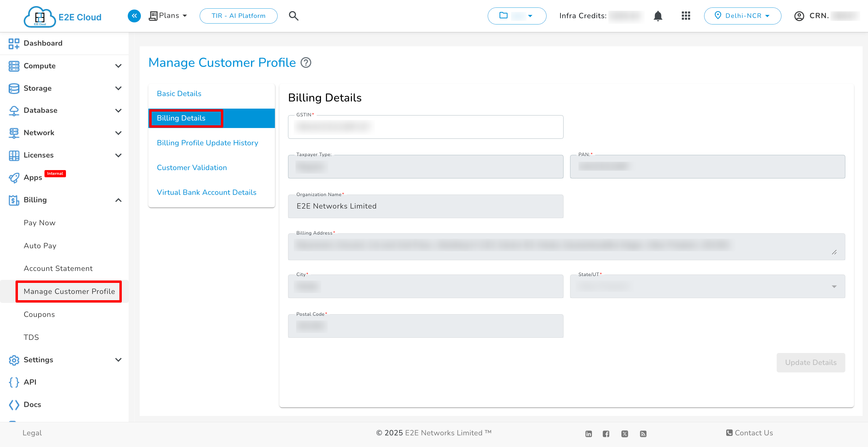868x447 pixels.
Task: Open the State/UT dropdown
Action: tap(707, 286)
